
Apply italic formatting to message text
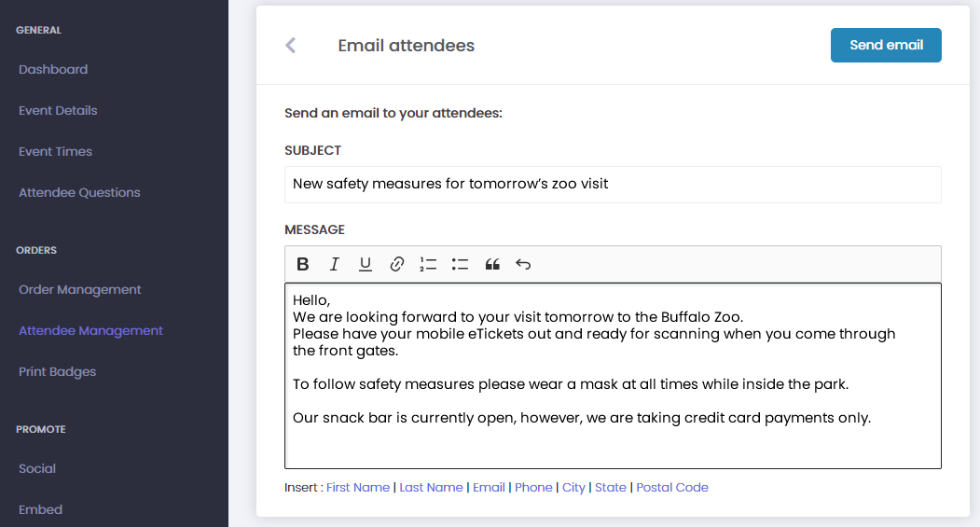pyautogui.click(x=335, y=264)
